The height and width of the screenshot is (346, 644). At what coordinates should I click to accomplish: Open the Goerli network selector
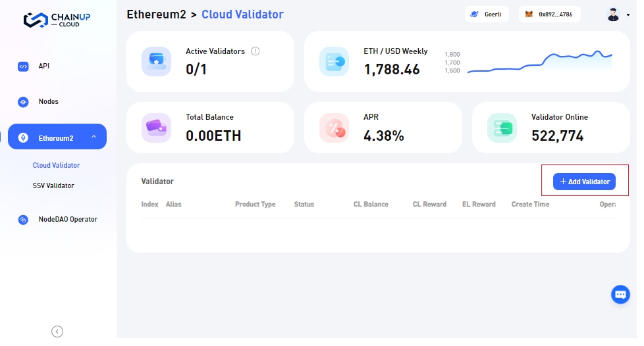487,14
